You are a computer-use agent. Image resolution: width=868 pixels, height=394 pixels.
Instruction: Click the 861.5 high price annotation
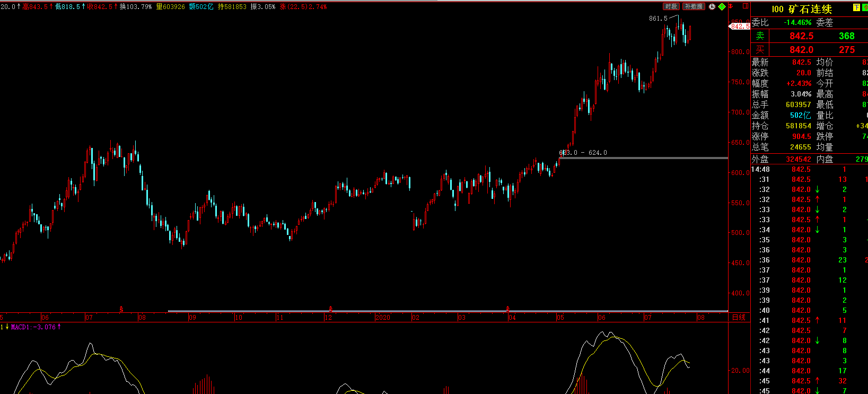pos(658,19)
